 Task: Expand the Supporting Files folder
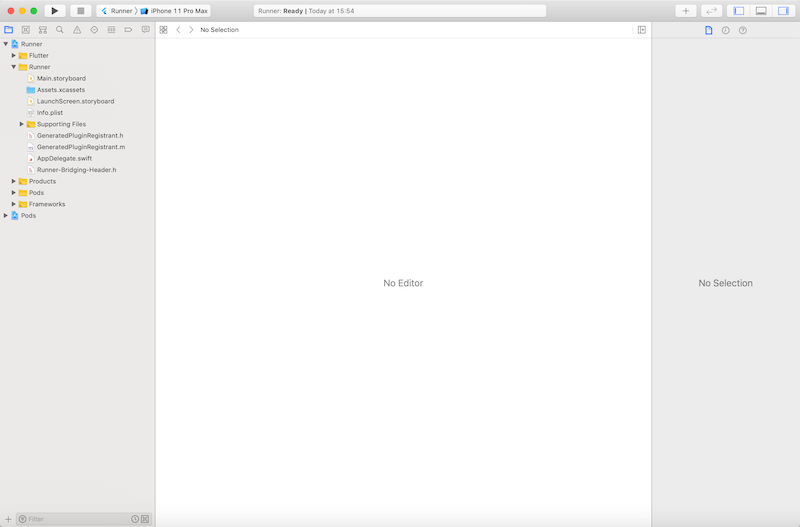21,124
